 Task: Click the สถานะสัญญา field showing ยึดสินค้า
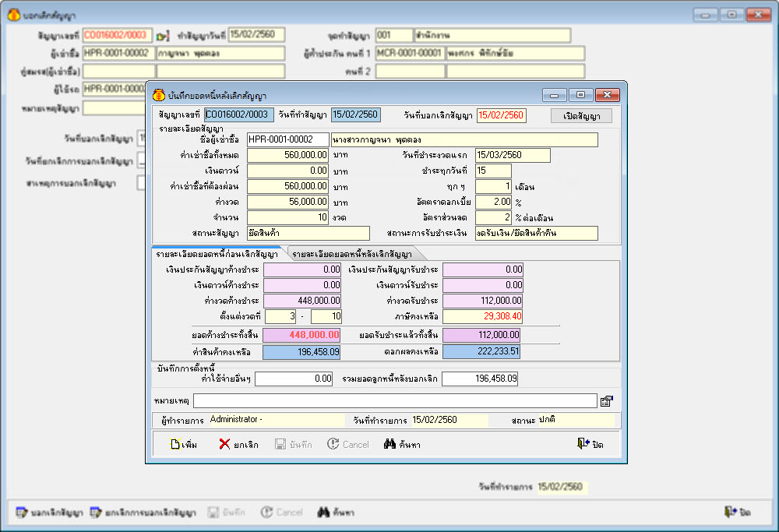(308, 233)
